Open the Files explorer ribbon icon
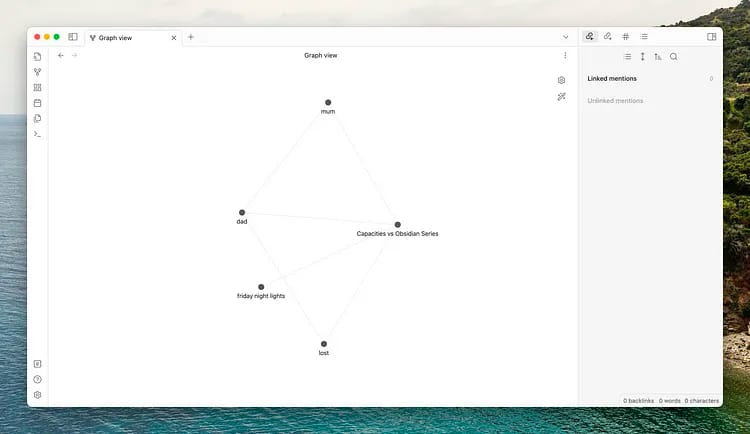Viewport: 750px width, 434px height. pyautogui.click(x=37, y=56)
